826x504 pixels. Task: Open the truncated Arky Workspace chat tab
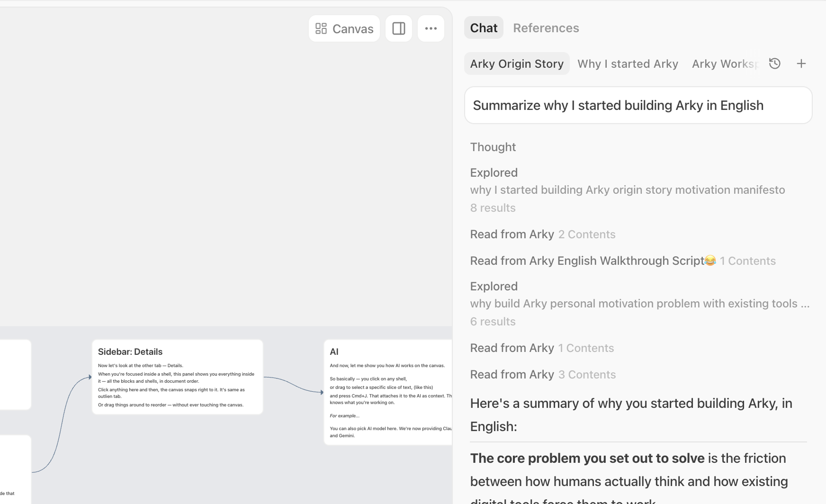[724, 64]
